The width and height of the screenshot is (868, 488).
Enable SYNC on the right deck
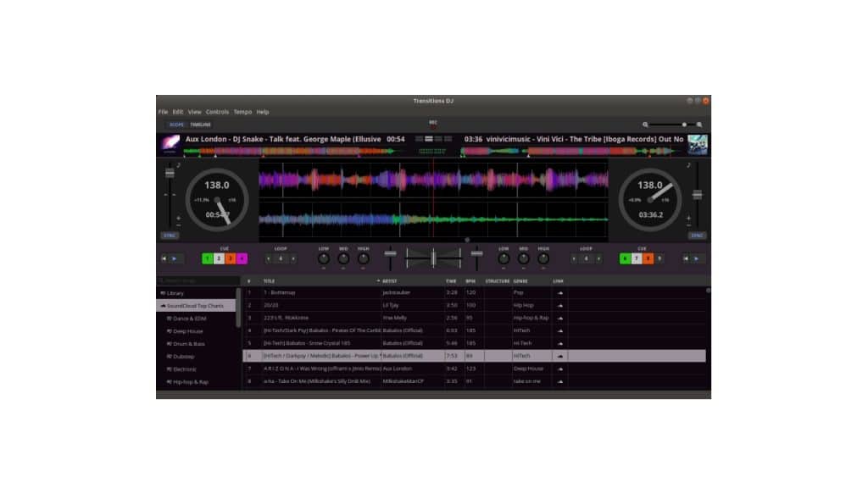pos(698,236)
